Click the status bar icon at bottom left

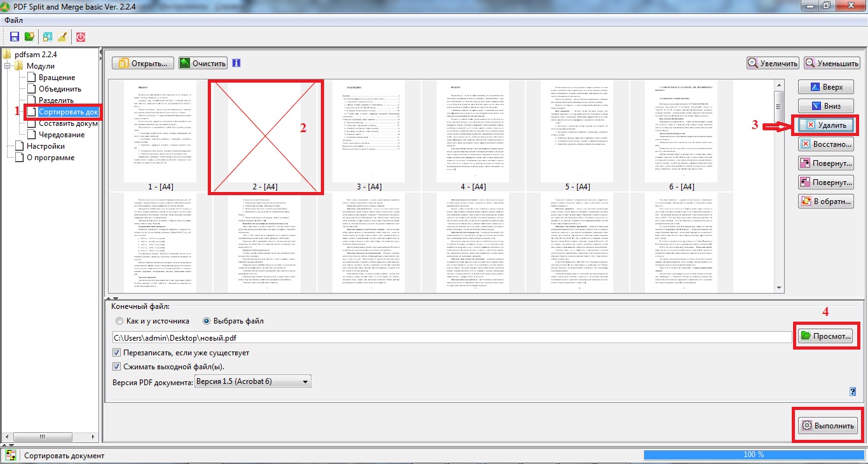point(10,455)
